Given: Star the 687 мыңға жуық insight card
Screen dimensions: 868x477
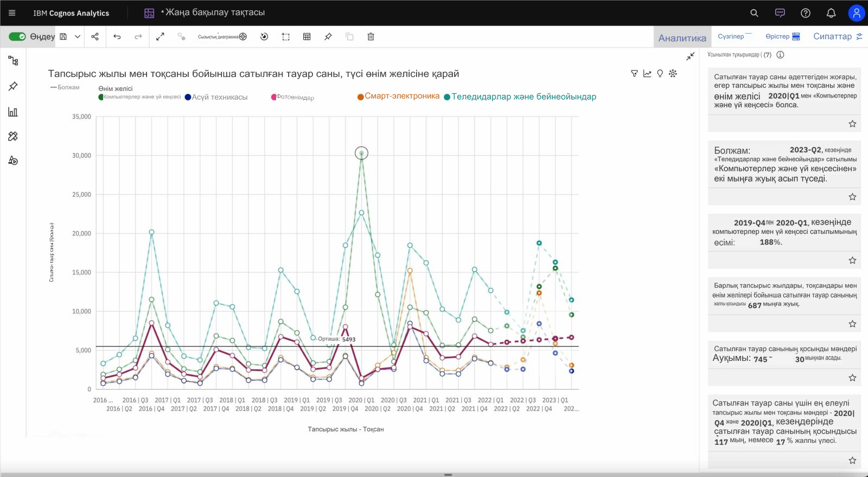Looking at the screenshot, I should [852, 324].
